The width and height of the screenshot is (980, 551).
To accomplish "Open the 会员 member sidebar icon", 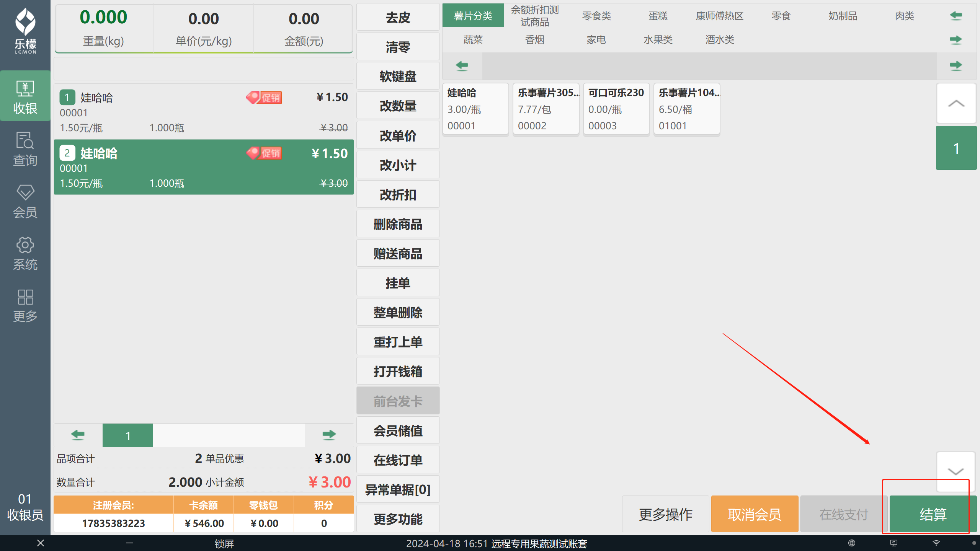I will (25, 201).
